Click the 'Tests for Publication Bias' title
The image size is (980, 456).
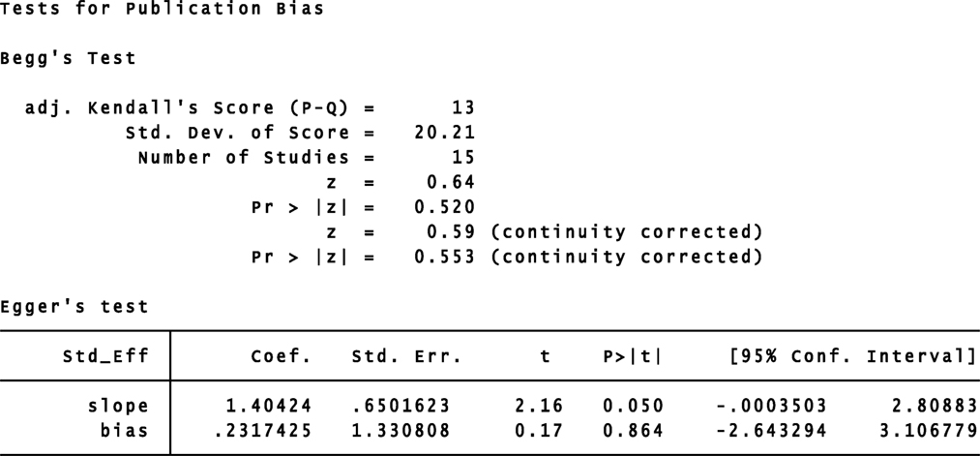(x=162, y=10)
